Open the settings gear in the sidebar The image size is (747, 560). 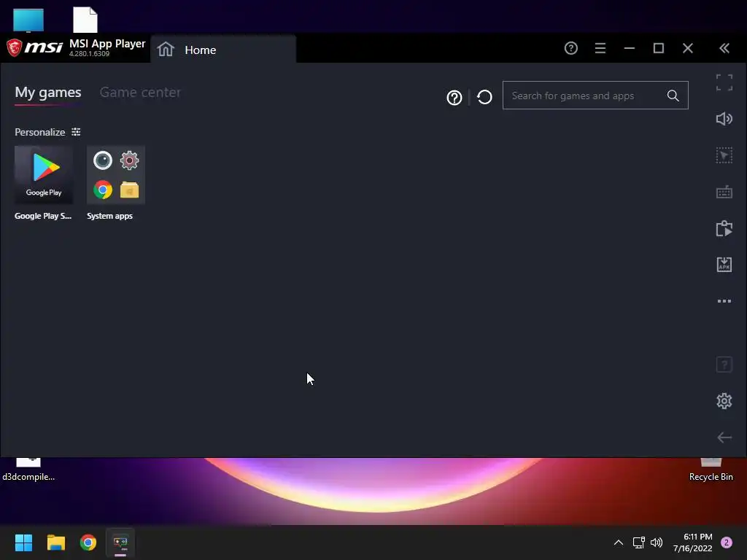pos(724,401)
